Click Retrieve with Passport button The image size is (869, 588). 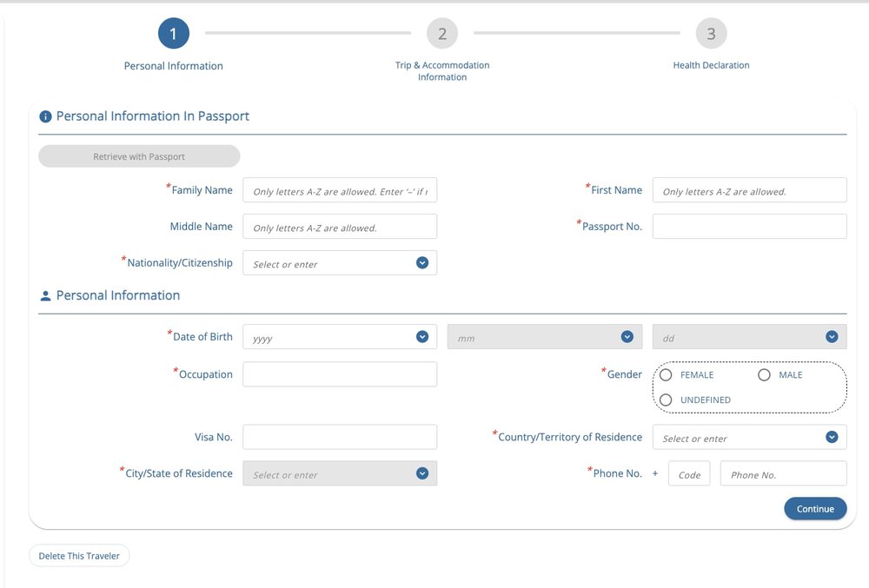point(139,156)
